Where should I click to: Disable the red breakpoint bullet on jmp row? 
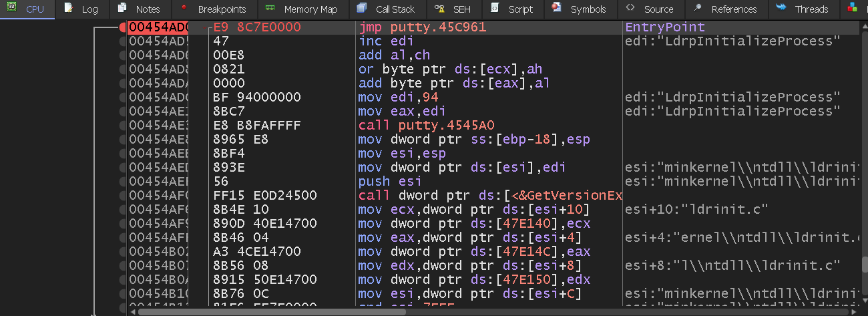(x=122, y=27)
